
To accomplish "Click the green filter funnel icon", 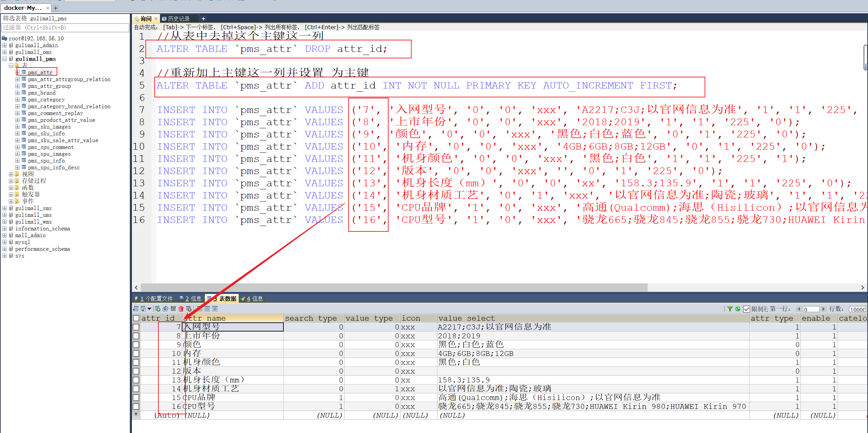I will click(730, 309).
